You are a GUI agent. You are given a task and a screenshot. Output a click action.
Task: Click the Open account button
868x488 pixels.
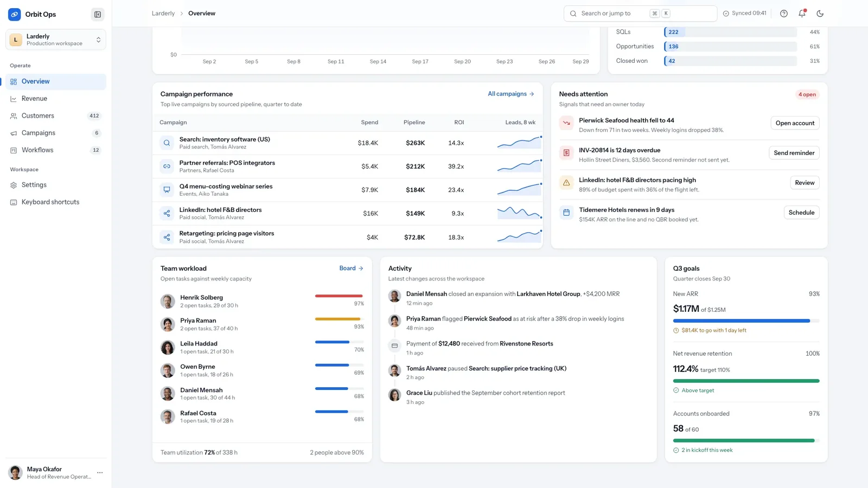click(795, 123)
